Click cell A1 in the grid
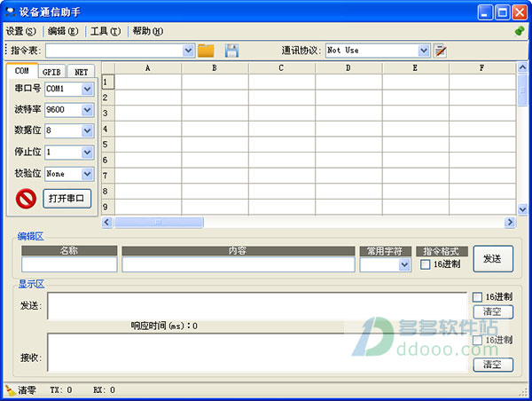Screen dimensions: 532x401 (x=147, y=82)
